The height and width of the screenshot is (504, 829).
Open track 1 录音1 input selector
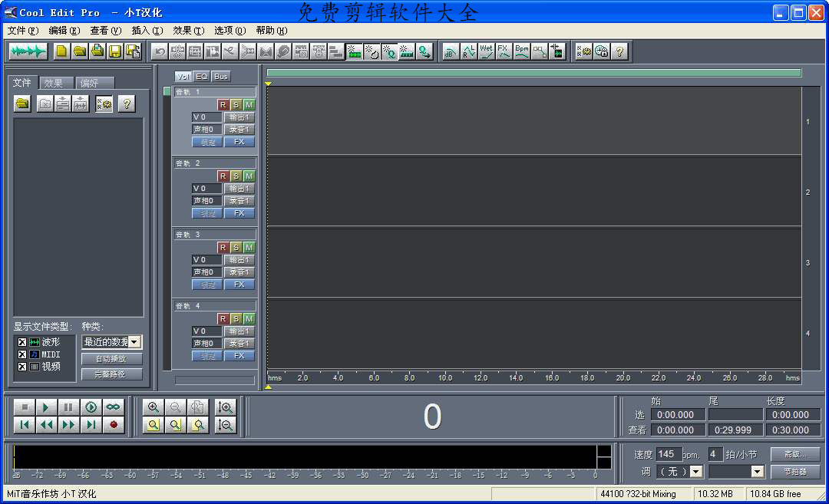(239, 130)
